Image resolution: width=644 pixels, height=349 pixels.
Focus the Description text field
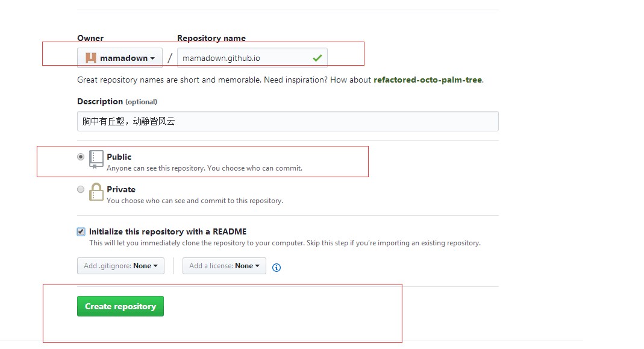(287, 121)
